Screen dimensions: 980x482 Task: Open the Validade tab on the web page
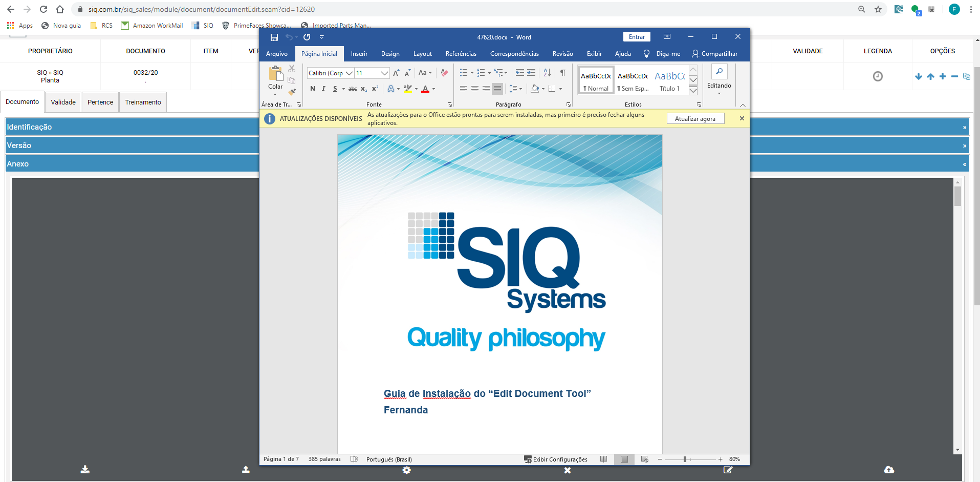pyautogui.click(x=63, y=102)
